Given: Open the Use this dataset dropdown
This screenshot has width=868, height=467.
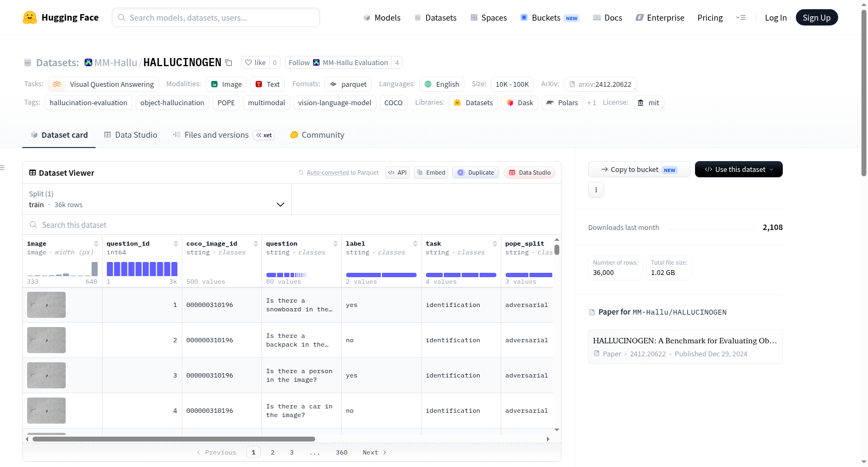Looking at the screenshot, I should (x=739, y=169).
